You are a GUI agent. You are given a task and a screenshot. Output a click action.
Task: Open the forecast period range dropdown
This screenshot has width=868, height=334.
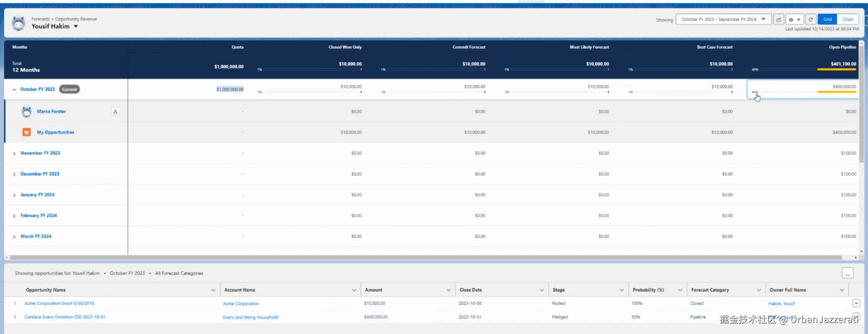[x=723, y=19]
